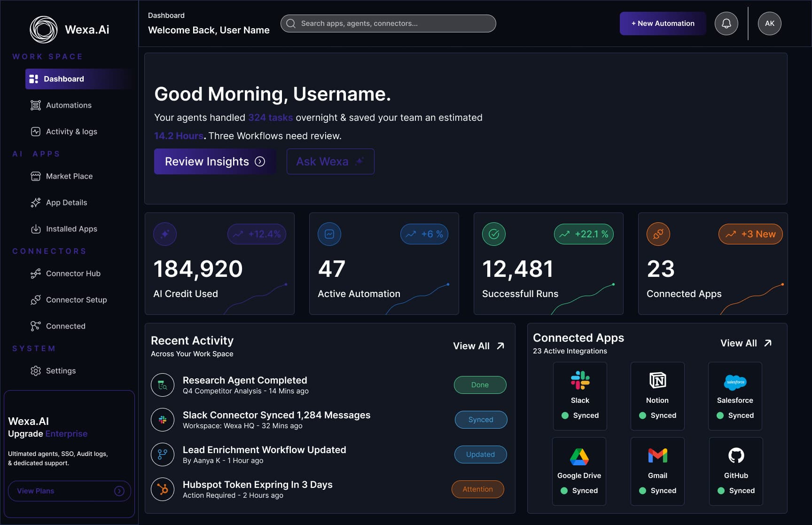Click the 324 tasks highlighted text
The width and height of the screenshot is (812, 525).
(x=271, y=118)
